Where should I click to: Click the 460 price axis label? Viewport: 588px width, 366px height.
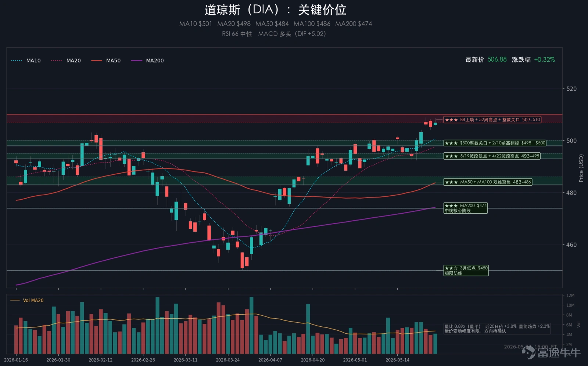click(x=571, y=245)
